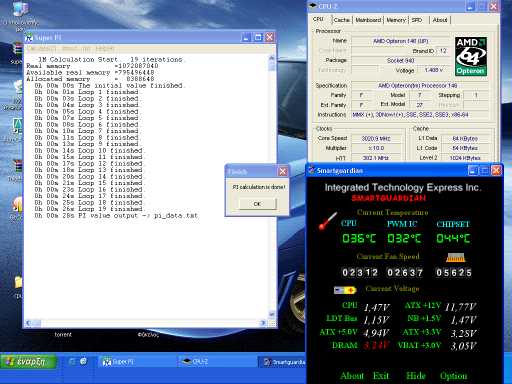Click the 'PI value output -> pi_data.txt' line
This screenshot has height=384, width=512.
[116, 216]
